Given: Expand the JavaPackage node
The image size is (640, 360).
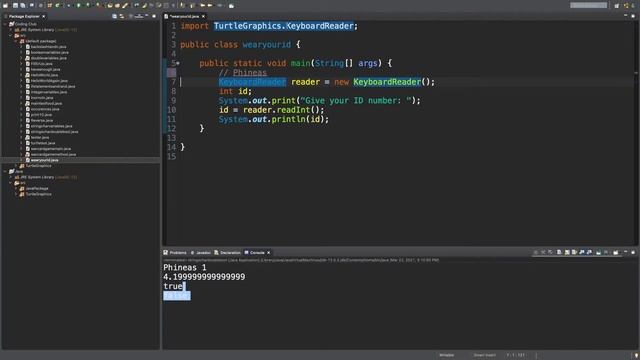Looking at the screenshot, I should [x=16, y=189].
